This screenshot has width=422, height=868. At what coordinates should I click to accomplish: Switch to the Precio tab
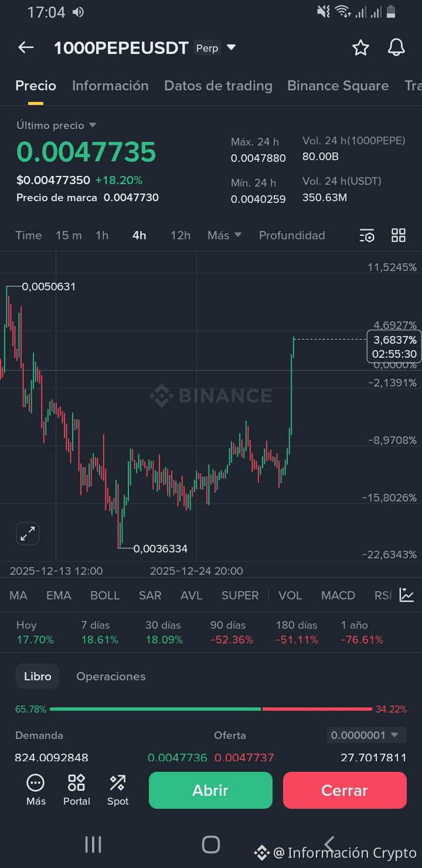(x=36, y=86)
